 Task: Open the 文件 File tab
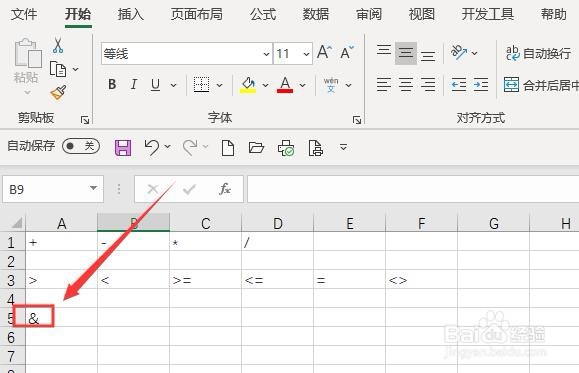[24, 14]
